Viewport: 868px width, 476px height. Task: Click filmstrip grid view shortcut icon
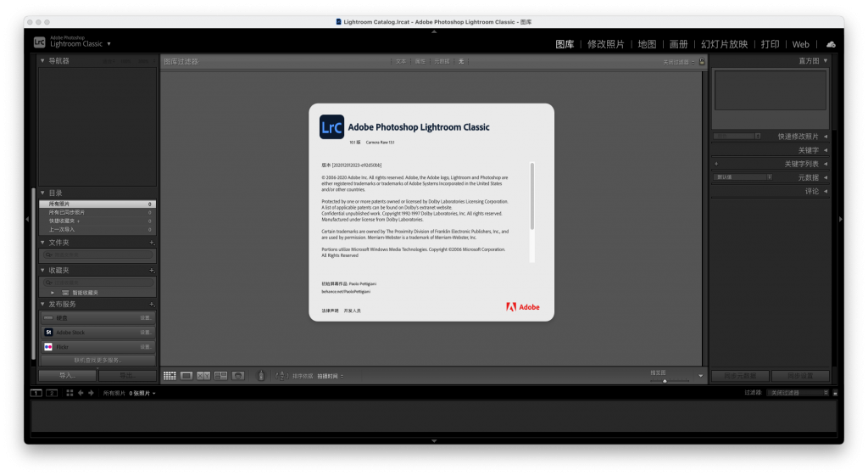(x=70, y=393)
